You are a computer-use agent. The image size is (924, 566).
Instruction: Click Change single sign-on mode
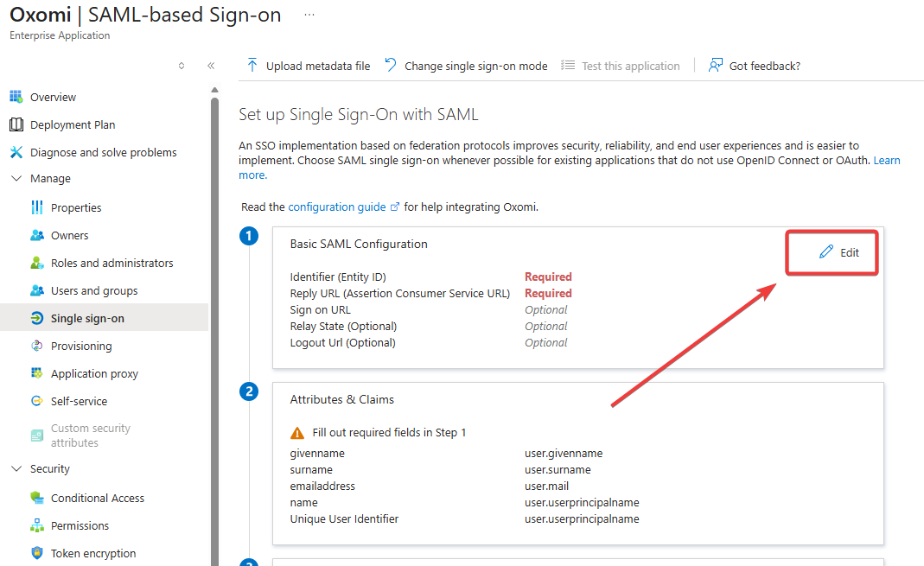tap(475, 66)
